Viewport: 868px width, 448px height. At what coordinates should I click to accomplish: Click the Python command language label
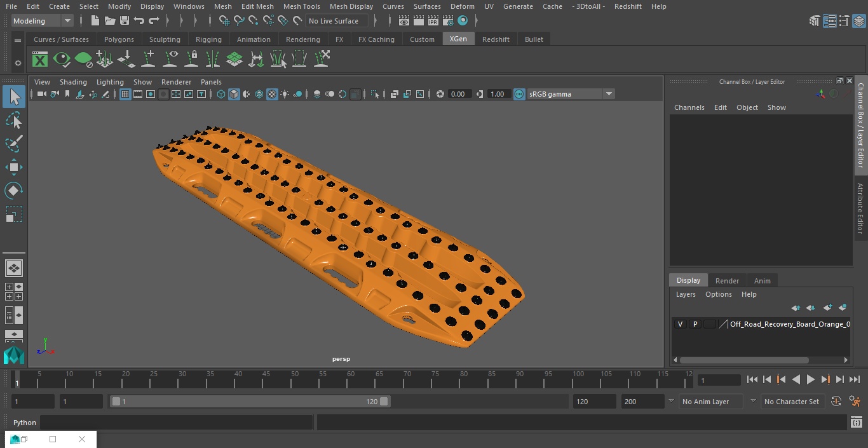[25, 423]
